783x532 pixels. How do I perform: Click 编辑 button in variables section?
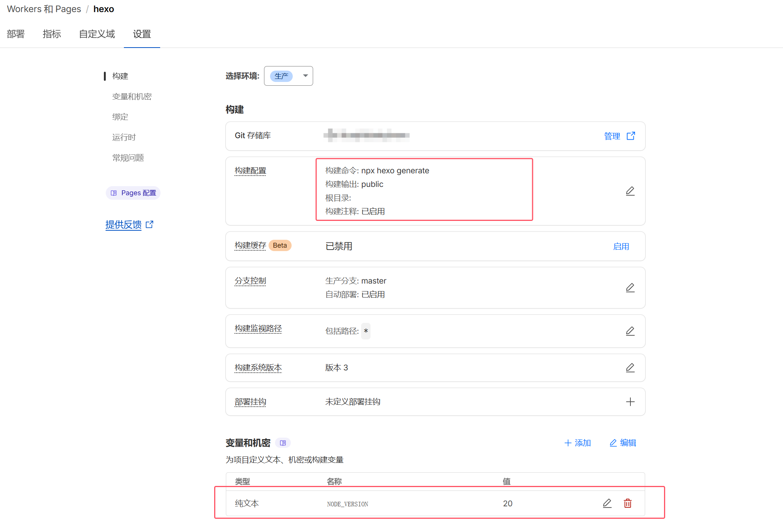[x=623, y=443]
